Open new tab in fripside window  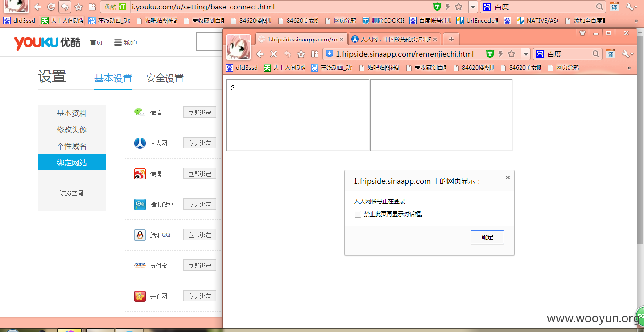coord(451,39)
